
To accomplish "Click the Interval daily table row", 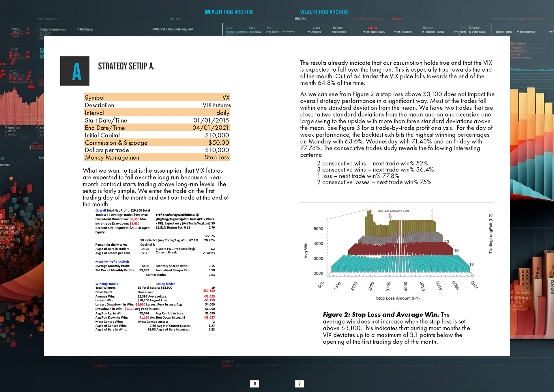I will (x=157, y=113).
